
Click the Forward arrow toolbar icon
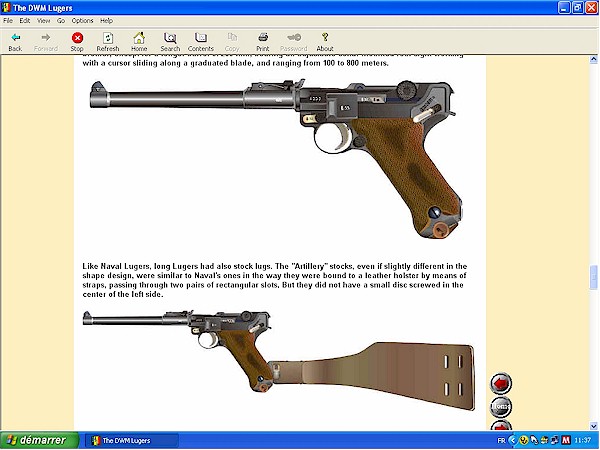click(46, 41)
